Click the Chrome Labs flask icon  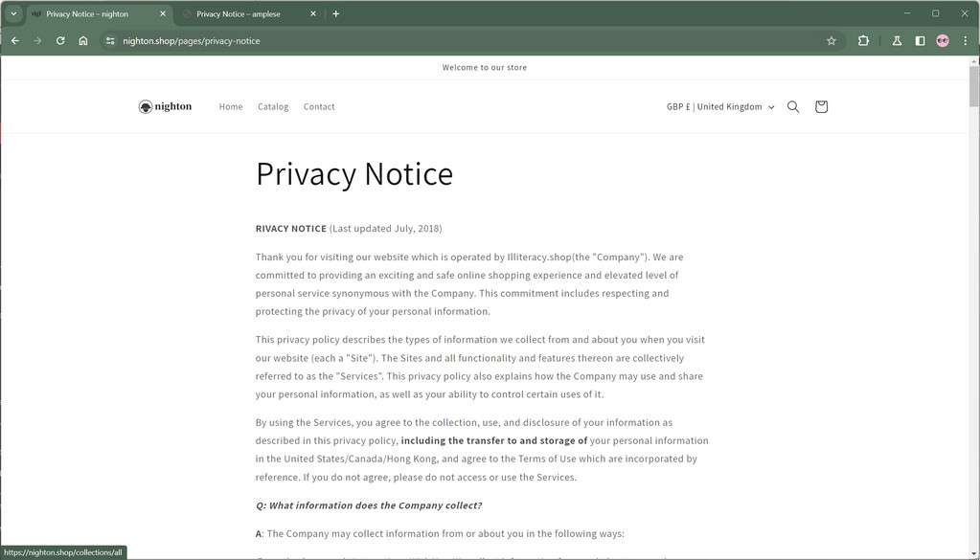pyautogui.click(x=897, y=41)
